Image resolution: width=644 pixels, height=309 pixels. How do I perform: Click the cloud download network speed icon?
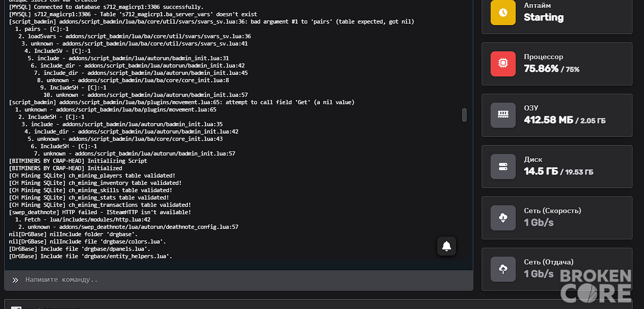pos(503,218)
